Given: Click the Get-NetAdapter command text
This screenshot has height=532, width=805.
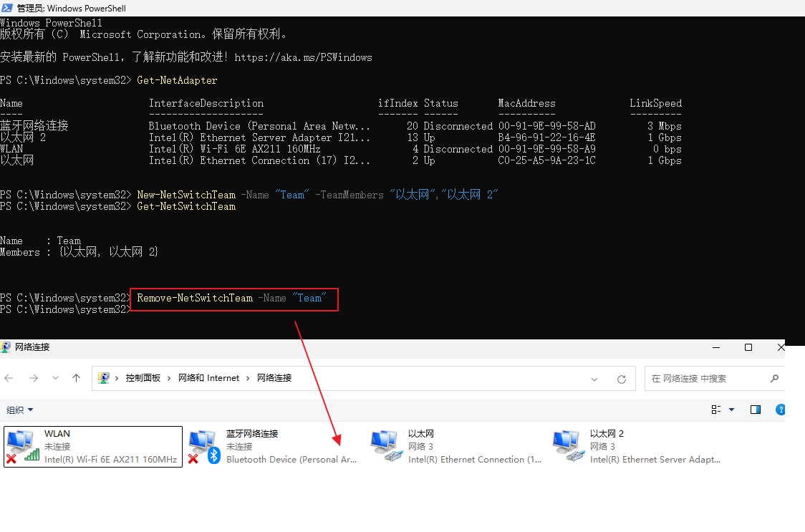Looking at the screenshot, I should 177,80.
